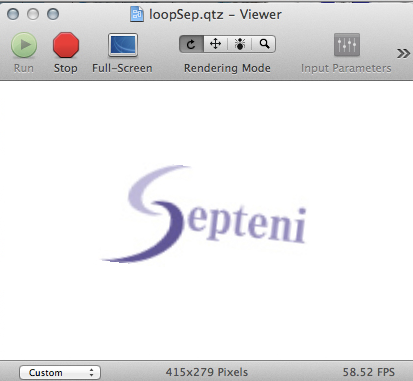Select the magnifier profile rendering mode
Viewport: 413px width, 381px height.
(264, 44)
